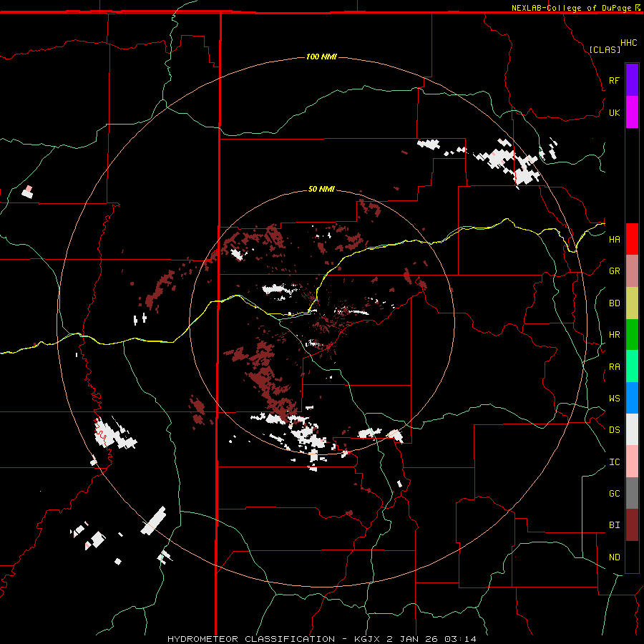Click the 'HYDROMETEOR CLASSIFICATION' caption text

(251, 639)
